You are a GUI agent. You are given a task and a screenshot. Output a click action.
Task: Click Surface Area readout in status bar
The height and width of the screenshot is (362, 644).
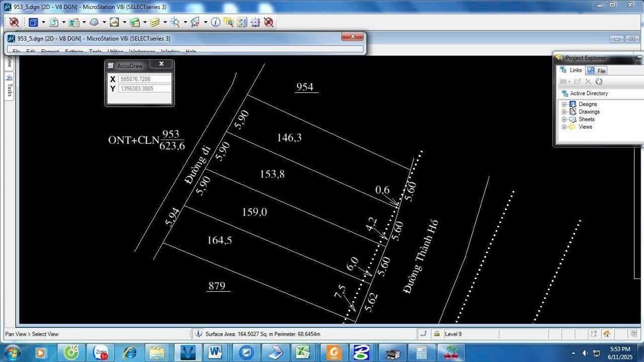(263, 334)
